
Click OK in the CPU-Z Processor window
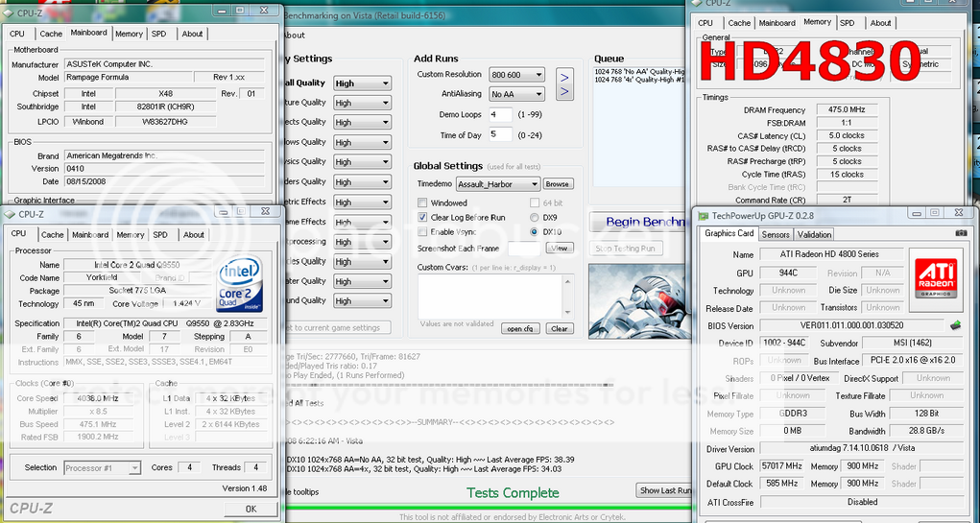(251, 509)
